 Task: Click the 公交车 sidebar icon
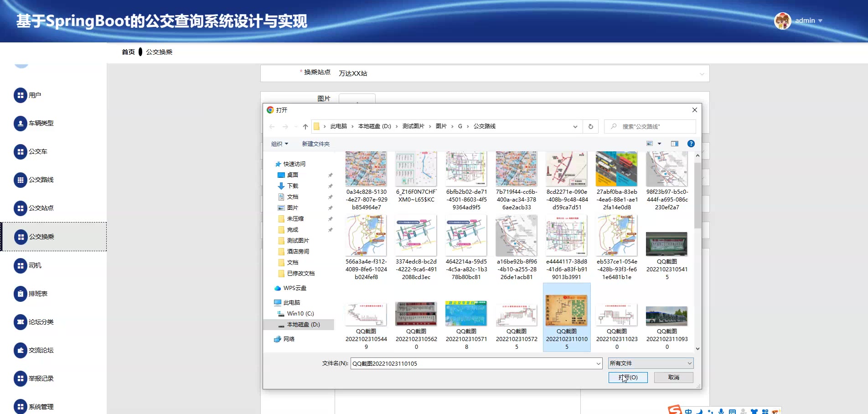tap(21, 152)
